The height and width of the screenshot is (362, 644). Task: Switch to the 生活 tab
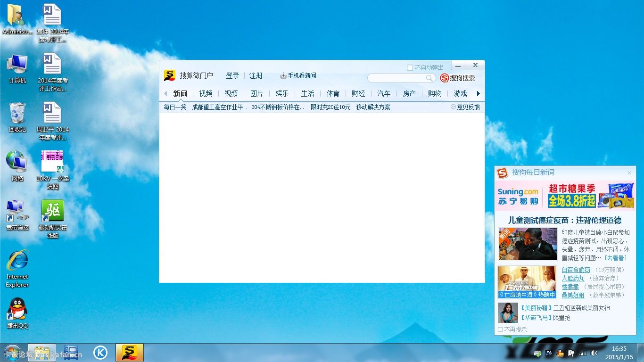point(307,93)
